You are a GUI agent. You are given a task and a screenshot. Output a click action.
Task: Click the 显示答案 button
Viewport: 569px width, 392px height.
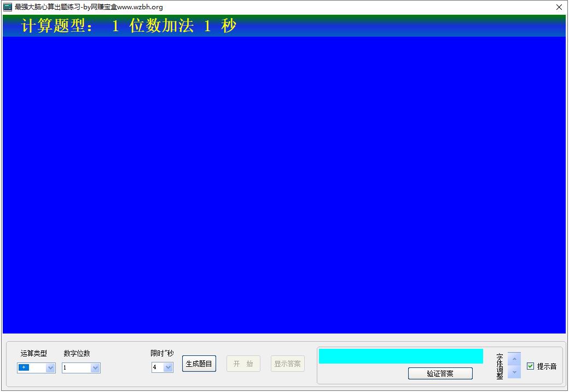[287, 364]
